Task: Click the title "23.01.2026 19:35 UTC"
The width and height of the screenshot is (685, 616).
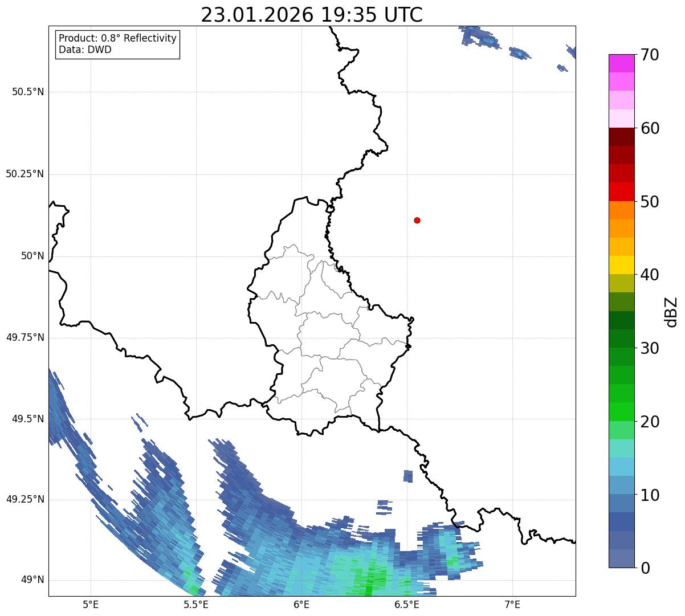Action: click(312, 15)
